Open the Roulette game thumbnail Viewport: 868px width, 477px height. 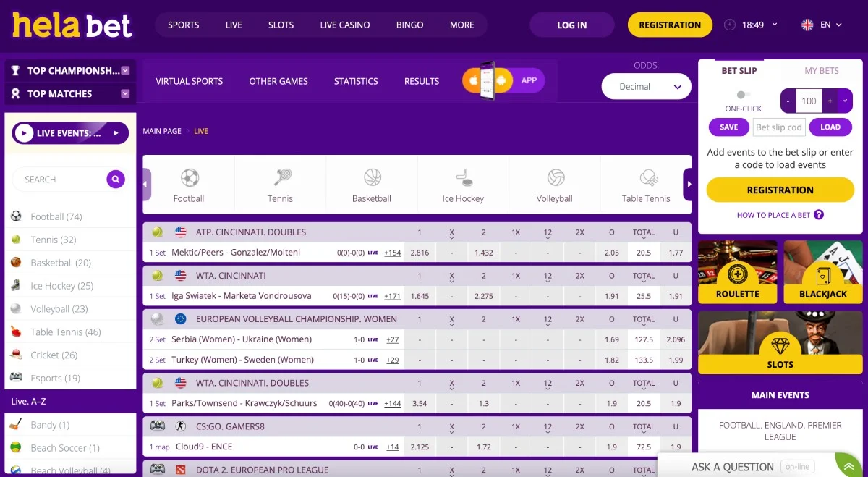(x=737, y=272)
